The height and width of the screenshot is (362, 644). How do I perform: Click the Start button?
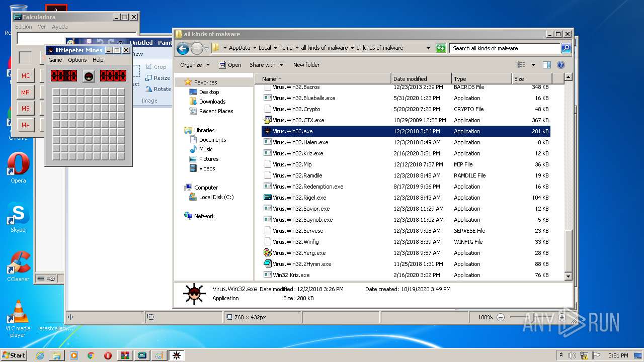tap(14, 355)
